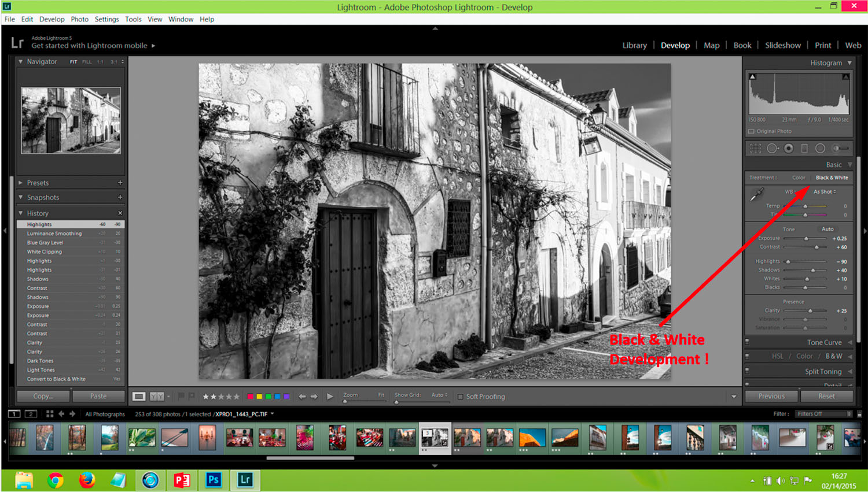
Task: Open the Map module
Action: pyautogui.click(x=711, y=45)
